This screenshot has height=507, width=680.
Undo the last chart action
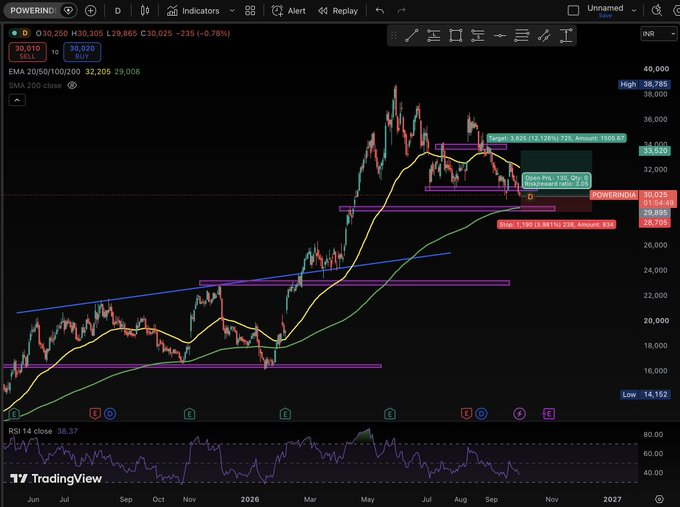tap(380, 11)
